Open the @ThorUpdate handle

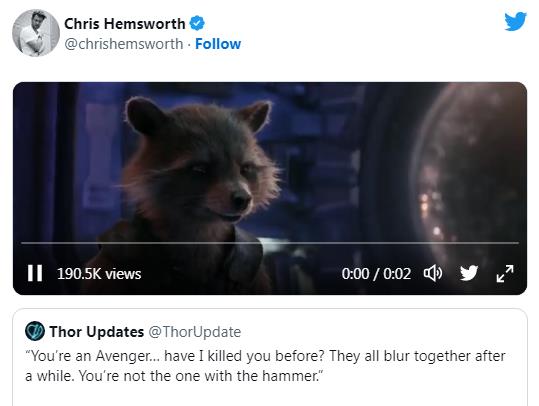195,332
